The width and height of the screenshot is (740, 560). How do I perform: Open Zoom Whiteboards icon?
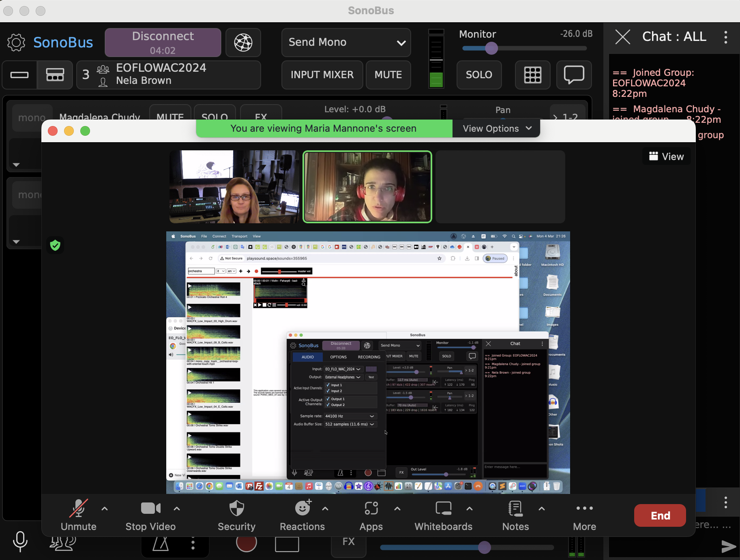coord(443,508)
